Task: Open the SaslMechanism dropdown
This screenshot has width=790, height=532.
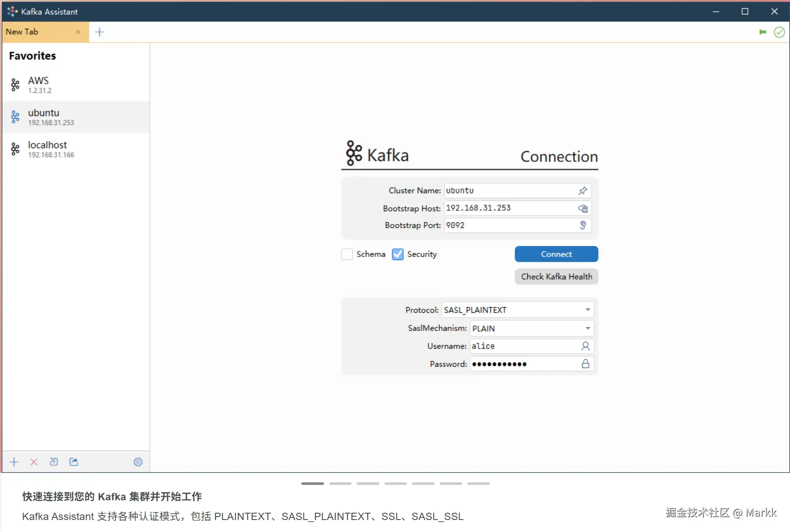Action: [x=532, y=329]
